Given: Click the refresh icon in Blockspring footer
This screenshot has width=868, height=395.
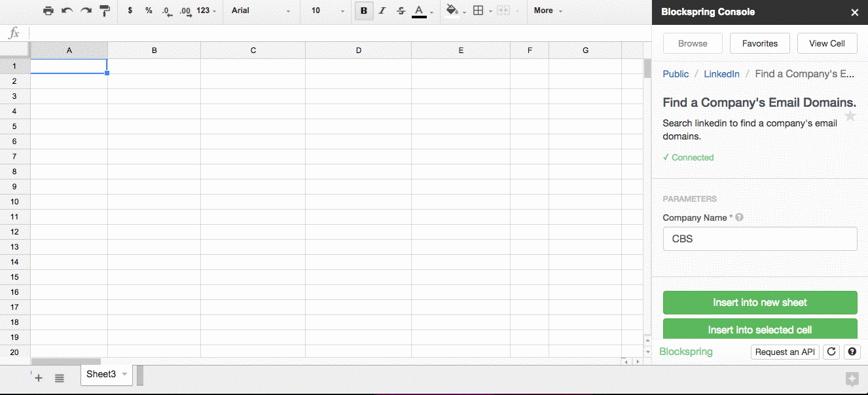Looking at the screenshot, I should [831, 352].
